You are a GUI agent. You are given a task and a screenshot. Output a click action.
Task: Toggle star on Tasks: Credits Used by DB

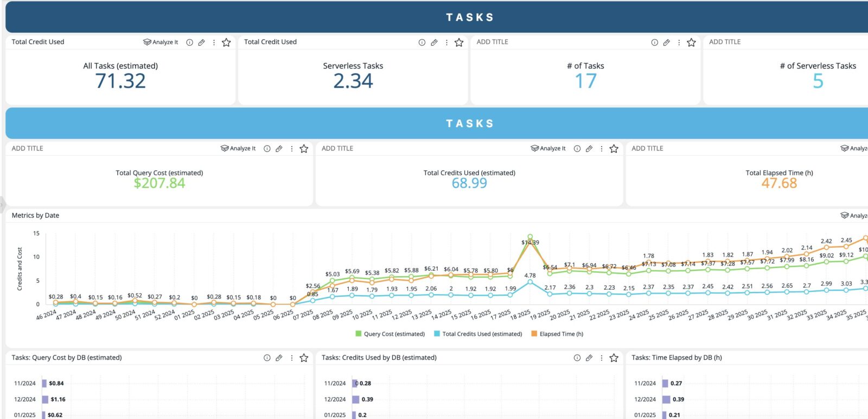614,358
